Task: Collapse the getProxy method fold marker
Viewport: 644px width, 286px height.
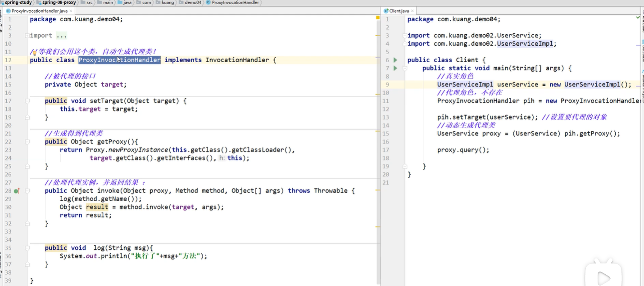Action: click(27, 142)
